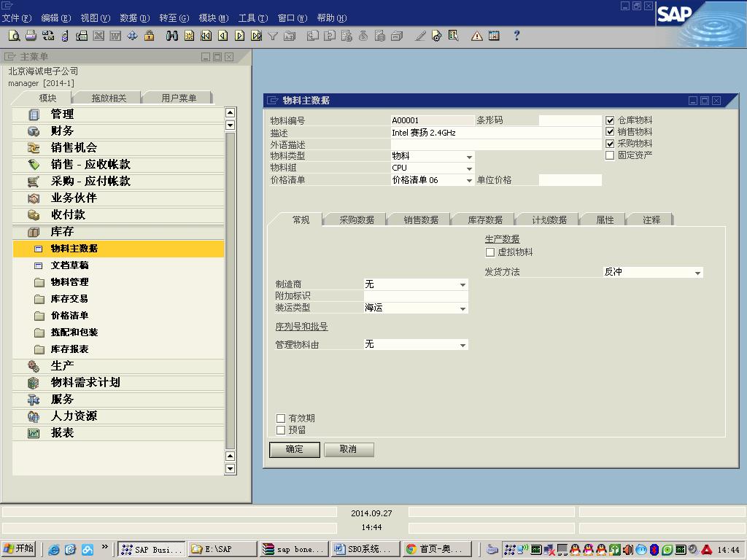Open the calendar icon in toolbar
Screen dimensions: 747x560
pyautogui.click(x=494, y=36)
